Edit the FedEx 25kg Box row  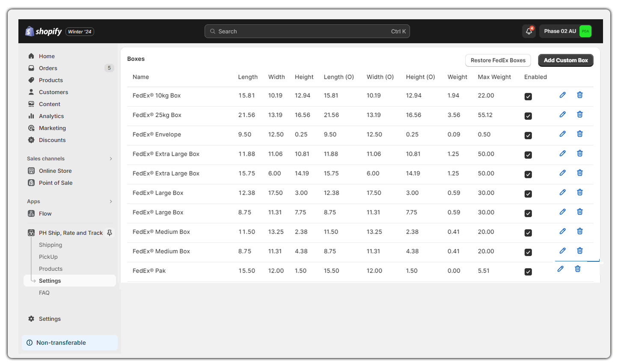pos(562,114)
